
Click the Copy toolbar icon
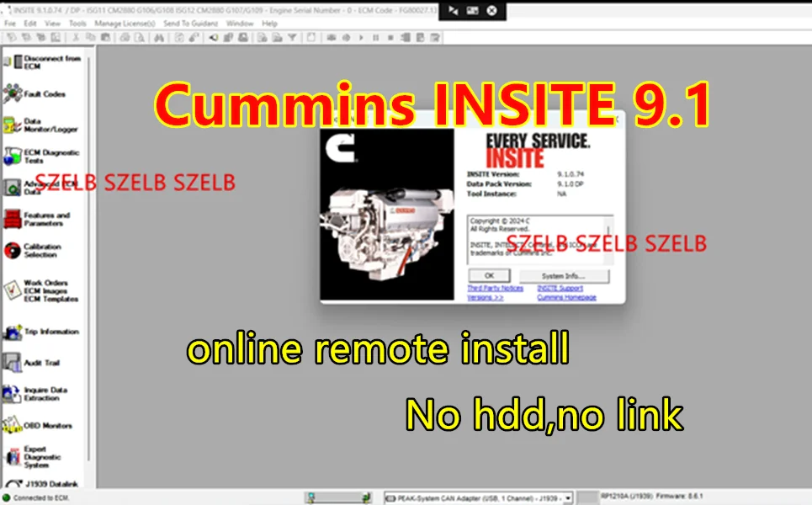tap(91, 37)
